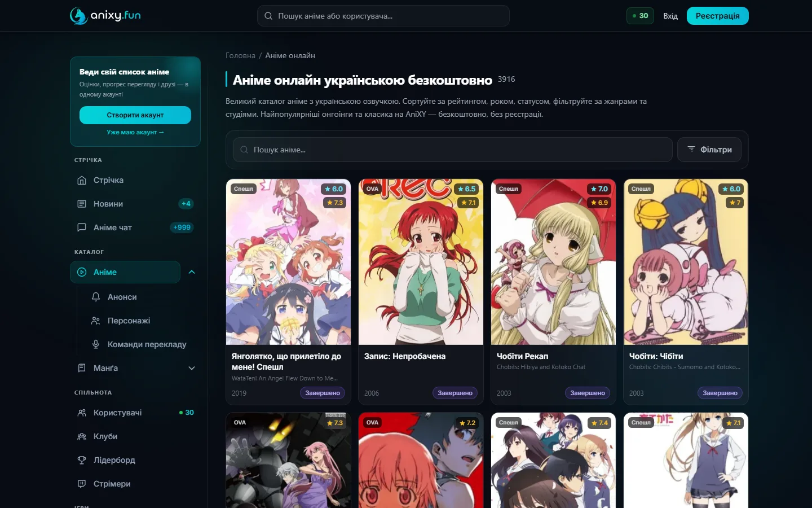Click the filter lines icon in Фільтри
The image size is (812, 508).
(x=691, y=149)
